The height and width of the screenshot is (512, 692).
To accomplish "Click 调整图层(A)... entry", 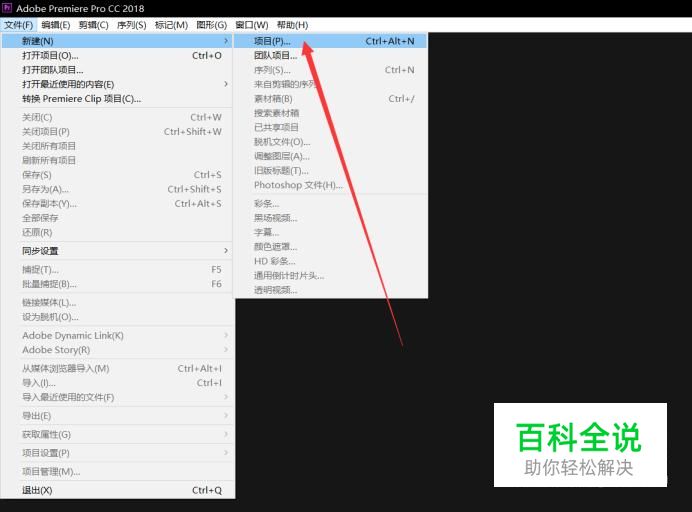I will [x=331, y=156].
